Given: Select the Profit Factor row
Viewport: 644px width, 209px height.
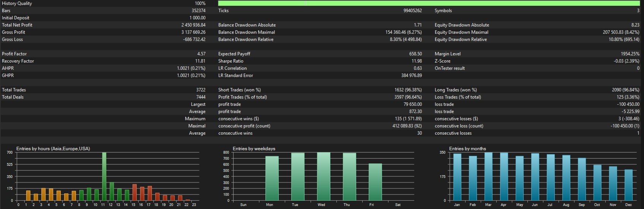Looking at the screenshot, I should [103, 54].
